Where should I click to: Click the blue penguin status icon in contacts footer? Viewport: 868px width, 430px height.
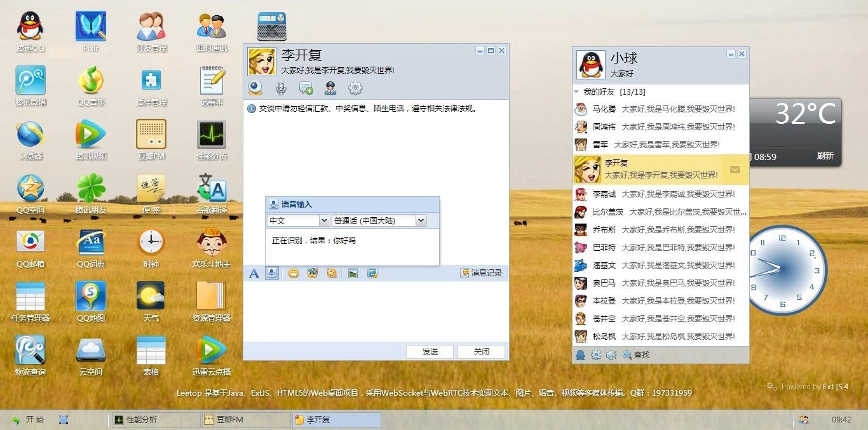pos(581,355)
